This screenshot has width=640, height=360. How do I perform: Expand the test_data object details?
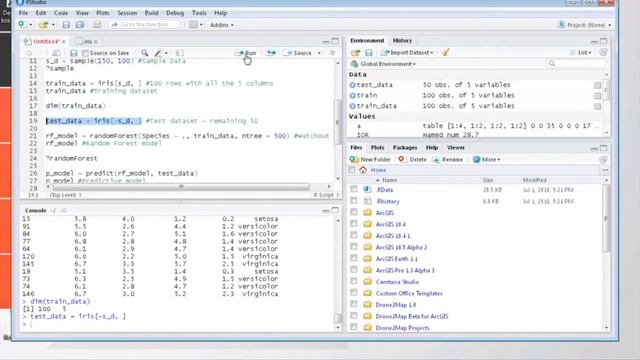click(352, 85)
